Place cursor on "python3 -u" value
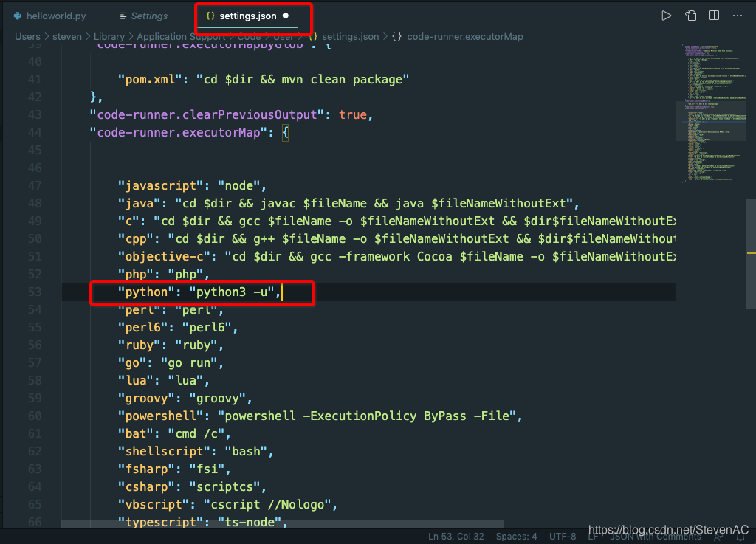The image size is (756, 544). click(x=231, y=292)
